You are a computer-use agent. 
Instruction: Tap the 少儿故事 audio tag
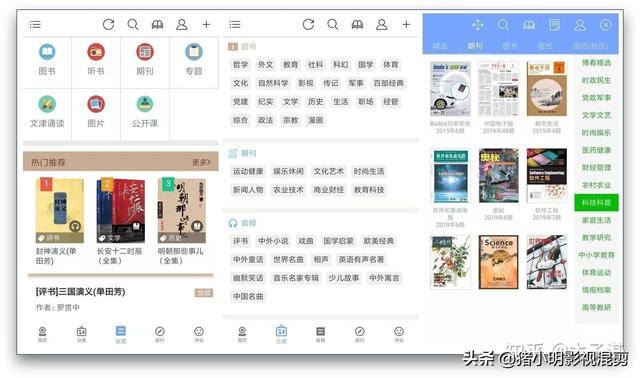tap(344, 278)
